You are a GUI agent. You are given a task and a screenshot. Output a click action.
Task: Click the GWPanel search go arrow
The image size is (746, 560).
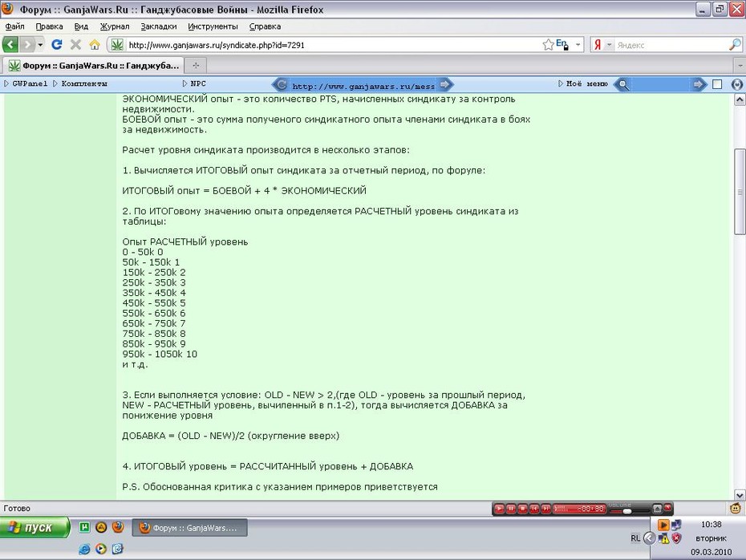698,85
